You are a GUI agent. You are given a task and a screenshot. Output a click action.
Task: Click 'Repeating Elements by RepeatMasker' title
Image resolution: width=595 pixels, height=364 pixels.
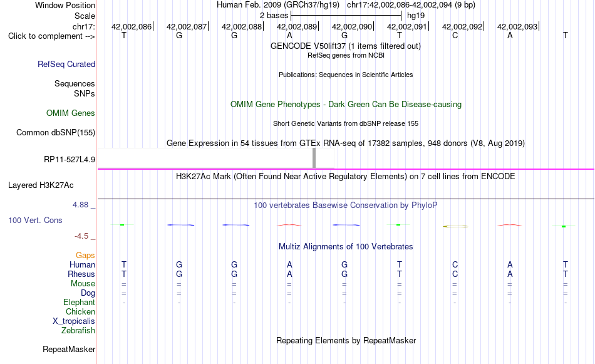point(346,341)
